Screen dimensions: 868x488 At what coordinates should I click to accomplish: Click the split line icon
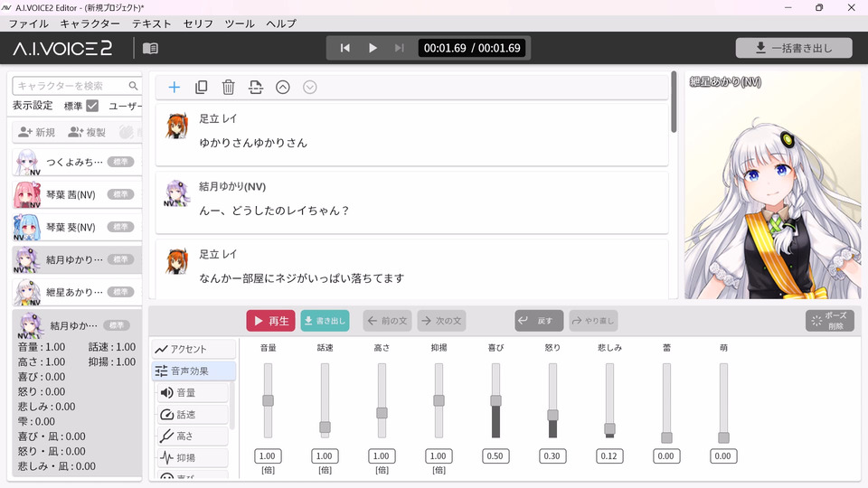coord(255,88)
